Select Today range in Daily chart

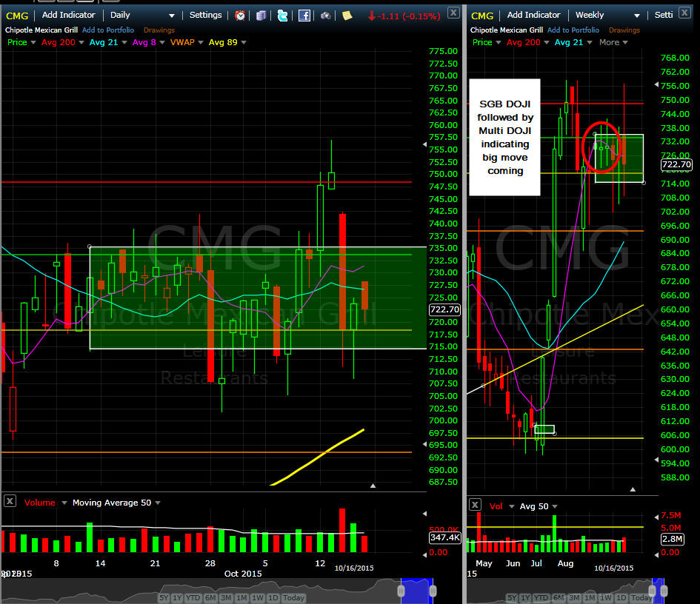293,598
